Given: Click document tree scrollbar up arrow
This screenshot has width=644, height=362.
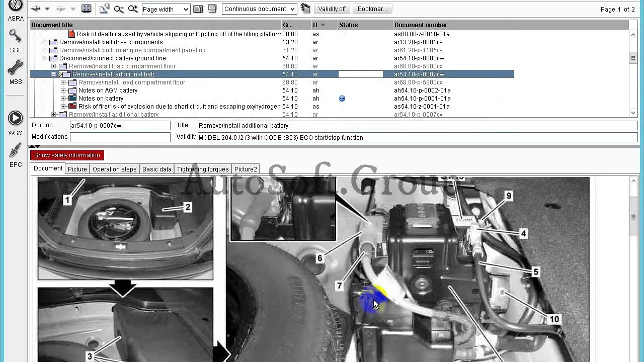Looking at the screenshot, I should (x=633, y=34).
